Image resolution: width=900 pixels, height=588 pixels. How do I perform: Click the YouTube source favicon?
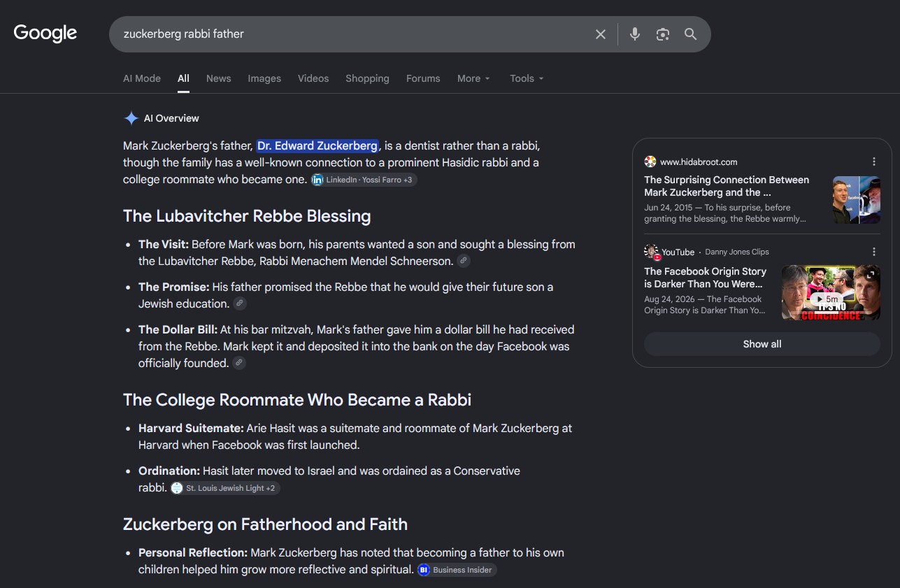tap(652, 252)
